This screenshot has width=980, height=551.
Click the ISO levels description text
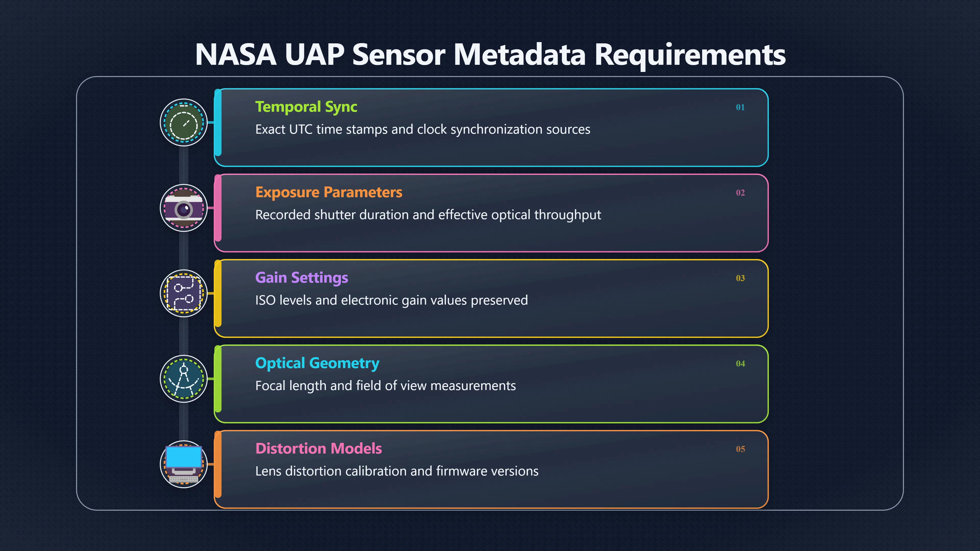(391, 300)
